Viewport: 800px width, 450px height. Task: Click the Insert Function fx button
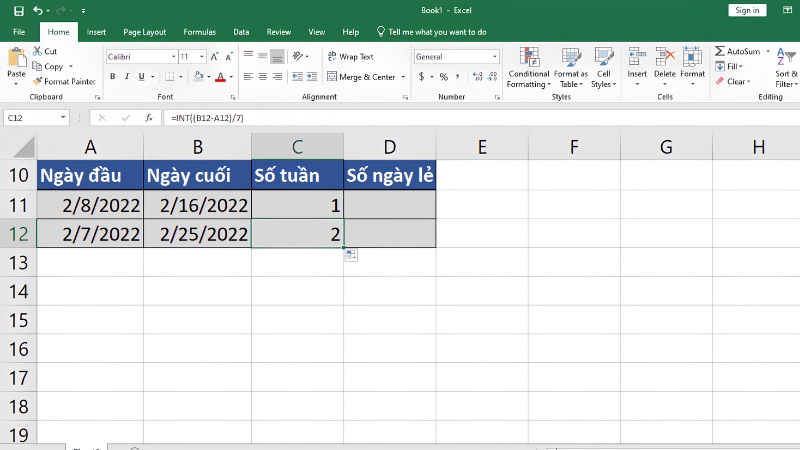[148, 118]
